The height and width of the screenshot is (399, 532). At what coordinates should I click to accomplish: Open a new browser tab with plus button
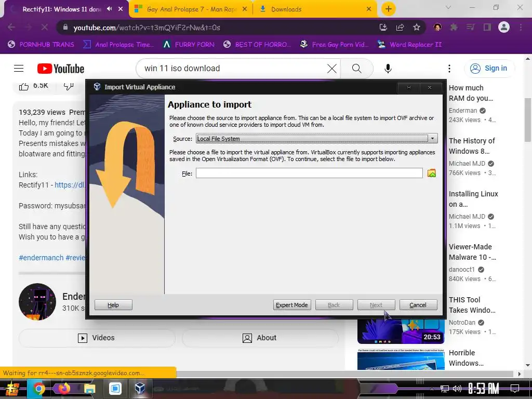coord(388,9)
